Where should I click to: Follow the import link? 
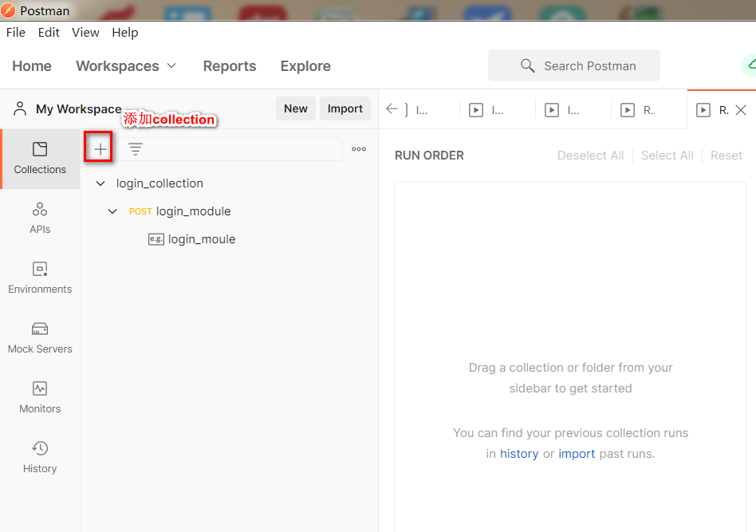pos(577,453)
